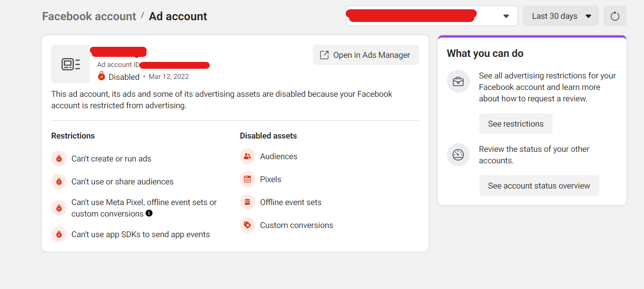Click the red Disabled status icon

click(102, 76)
